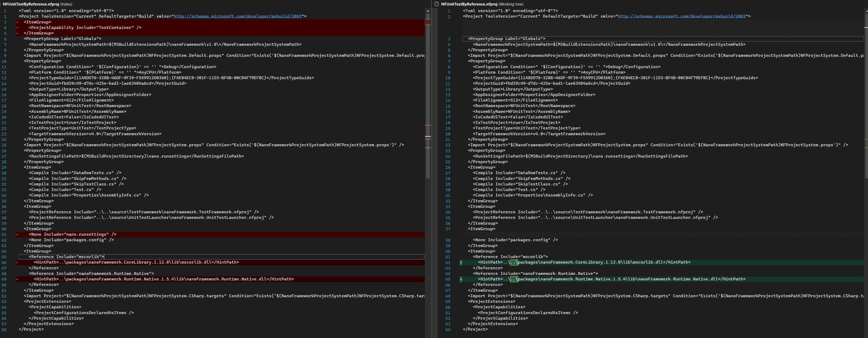Click the red minus marker on line 41

point(17,234)
